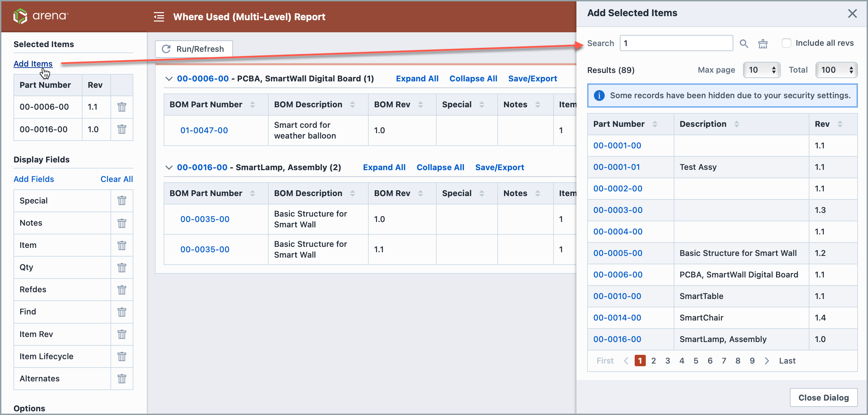868x415 pixels.
Task: Click the Add Fields link
Action: pos(34,179)
